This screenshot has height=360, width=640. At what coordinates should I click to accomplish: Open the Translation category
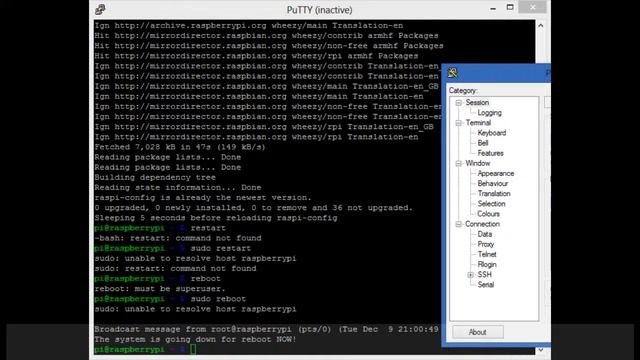click(x=494, y=194)
